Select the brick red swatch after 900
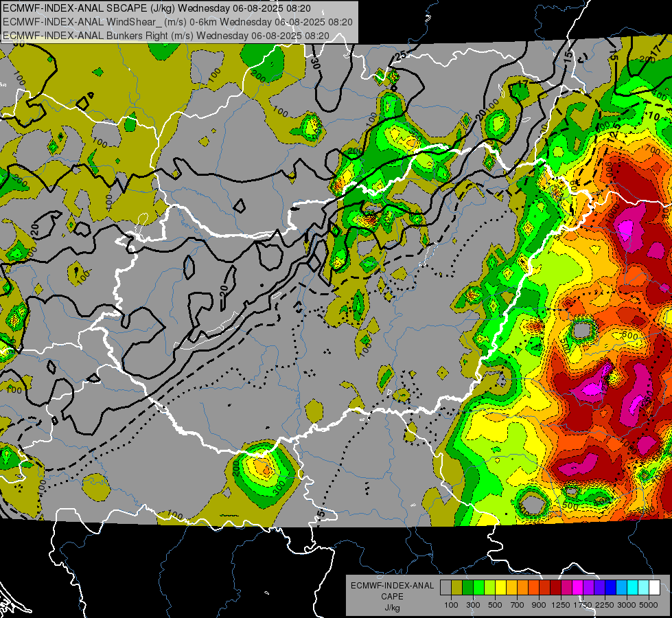The width and height of the screenshot is (672, 618). [545, 588]
